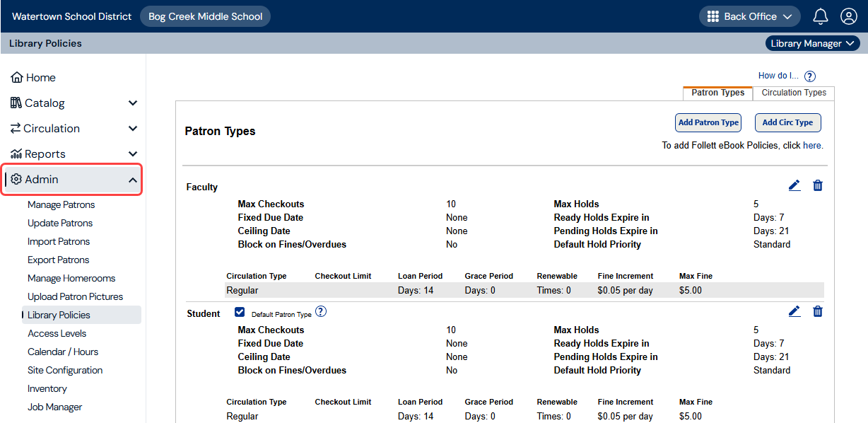The width and height of the screenshot is (868, 423).
Task: Delete the Faculty patron type
Action: [x=817, y=185]
